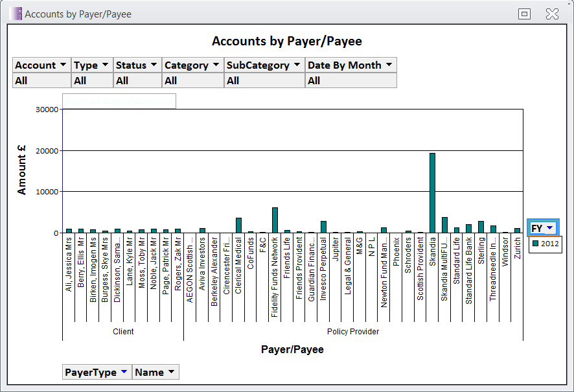Click the Jupiter axis label
574x392 pixels.
tap(335, 249)
